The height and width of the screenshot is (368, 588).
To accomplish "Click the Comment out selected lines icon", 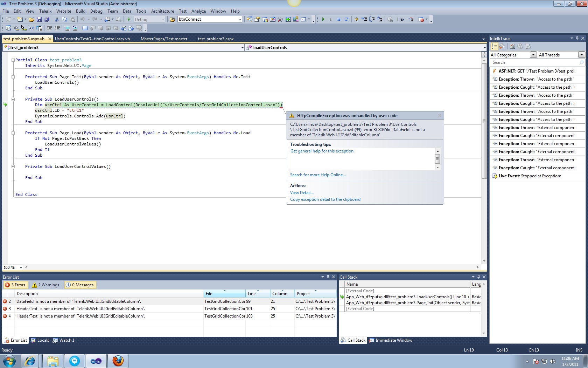I will coord(67,28).
